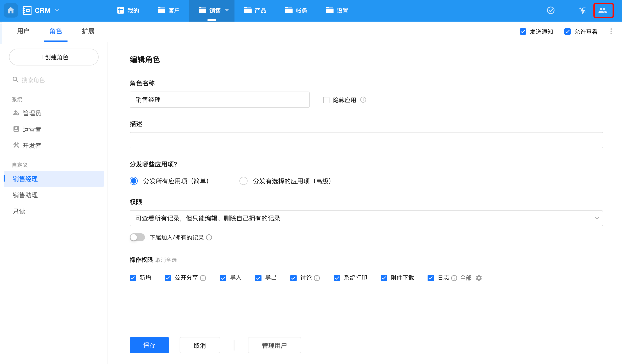
Task: Select 分发有选择的应用项(高级) radio option
Action: tap(243, 181)
